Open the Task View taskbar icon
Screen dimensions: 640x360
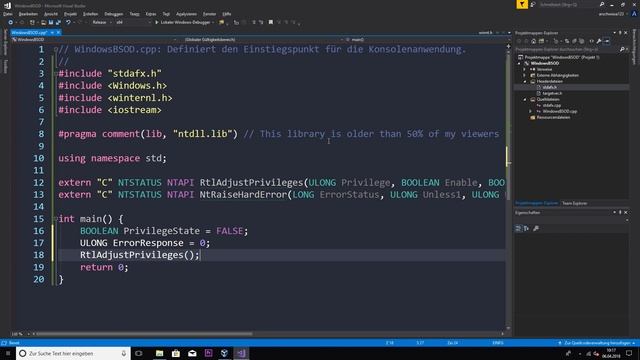coord(139,353)
